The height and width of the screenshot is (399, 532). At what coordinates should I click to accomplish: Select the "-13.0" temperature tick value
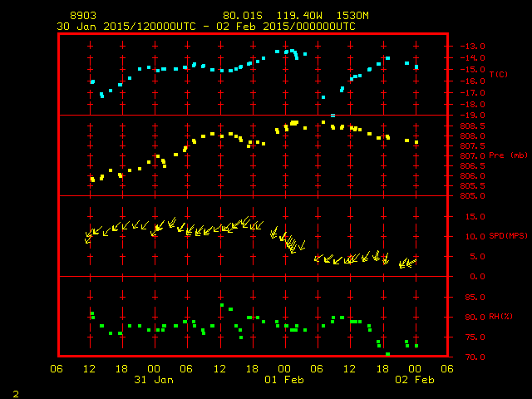(473, 47)
